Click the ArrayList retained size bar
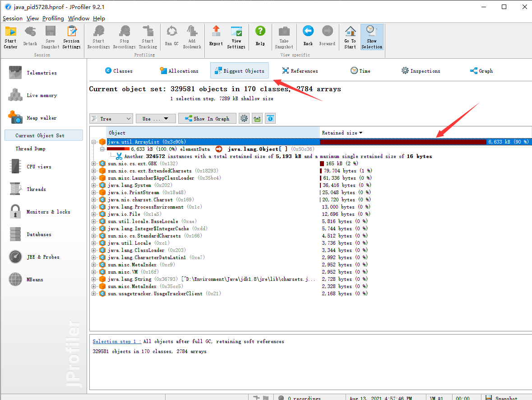The image size is (532, 400). pos(403,142)
